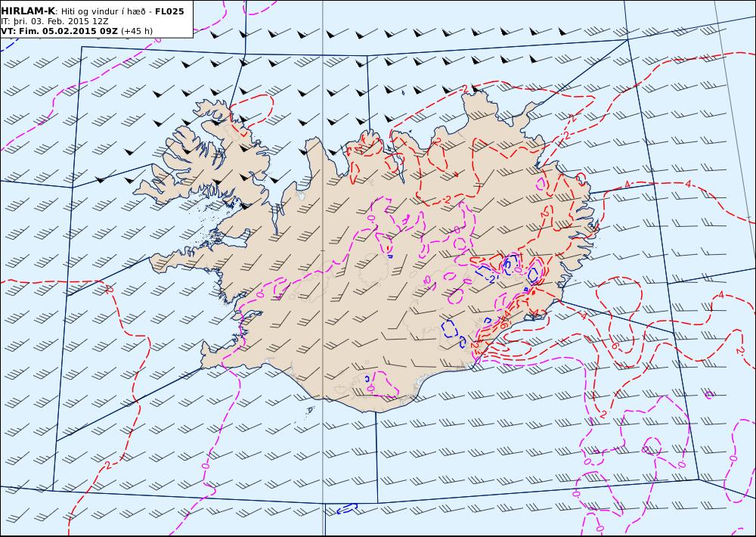
Task: Click the HIRLAM-K model name in title
Action: (28, 11)
